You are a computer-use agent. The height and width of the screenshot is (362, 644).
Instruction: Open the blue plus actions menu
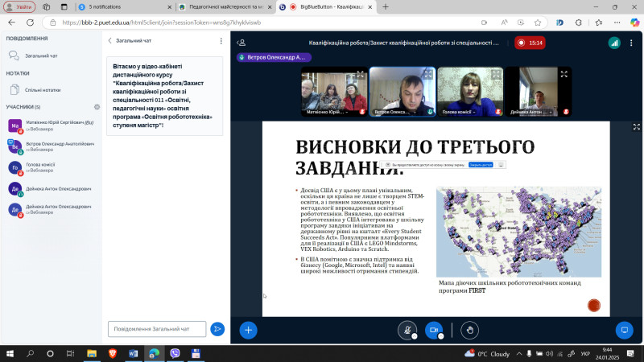pos(249,330)
